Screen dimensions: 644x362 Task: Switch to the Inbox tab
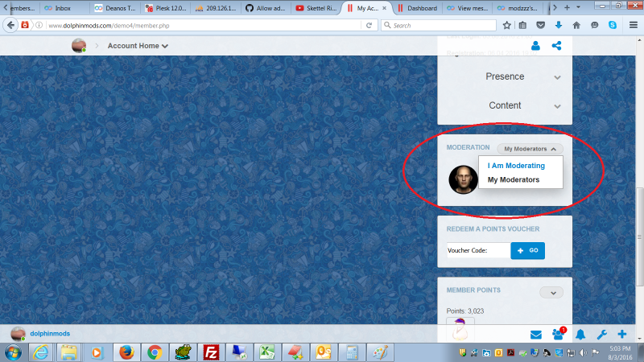point(62,8)
